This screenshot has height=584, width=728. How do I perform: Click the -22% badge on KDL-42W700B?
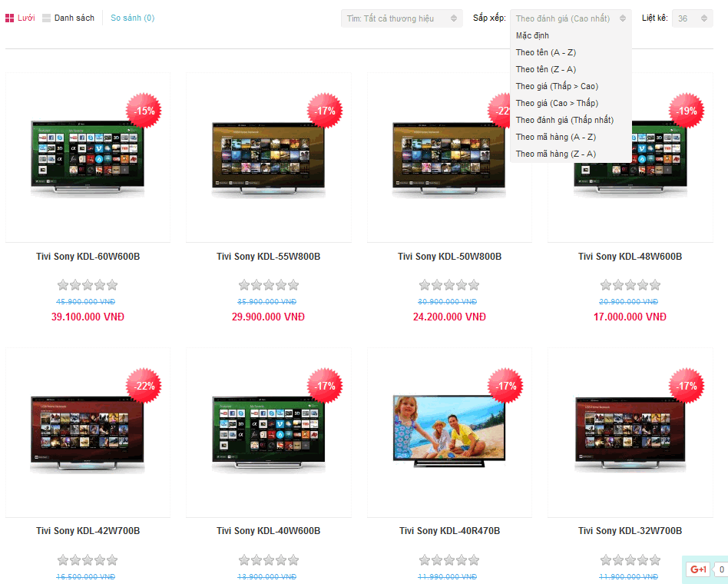pyautogui.click(x=144, y=386)
